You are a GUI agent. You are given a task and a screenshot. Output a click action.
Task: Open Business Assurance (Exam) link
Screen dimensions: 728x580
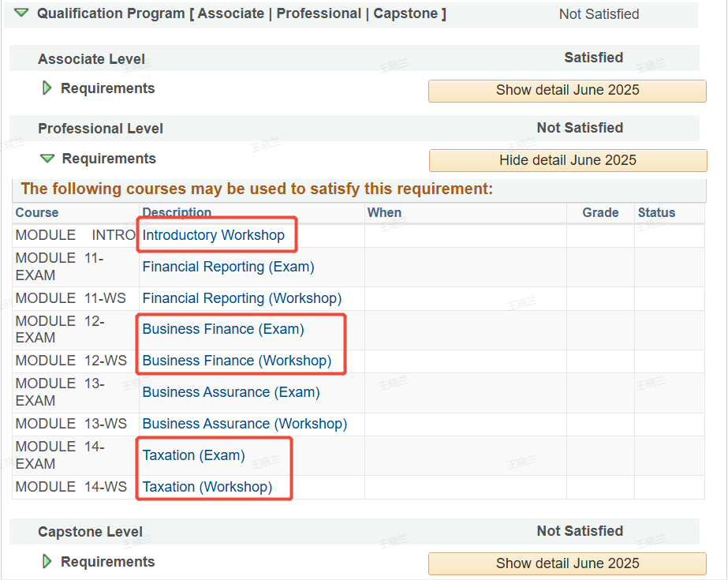pyautogui.click(x=230, y=392)
